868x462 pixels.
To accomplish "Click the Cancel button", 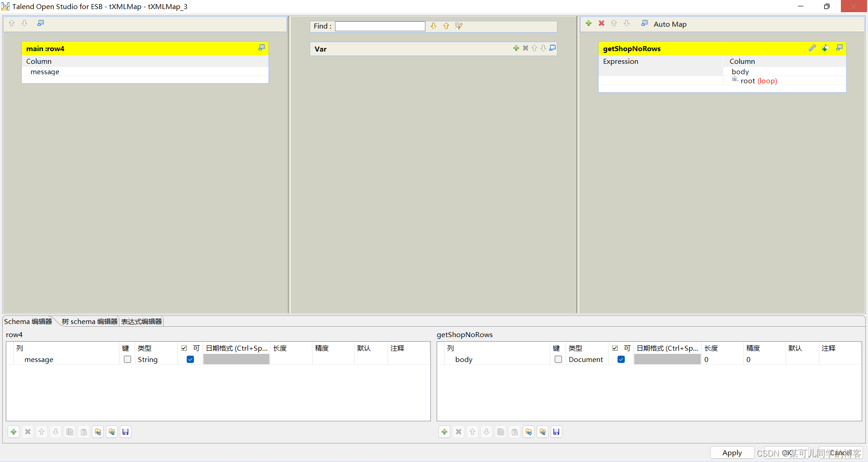I will pos(841,452).
